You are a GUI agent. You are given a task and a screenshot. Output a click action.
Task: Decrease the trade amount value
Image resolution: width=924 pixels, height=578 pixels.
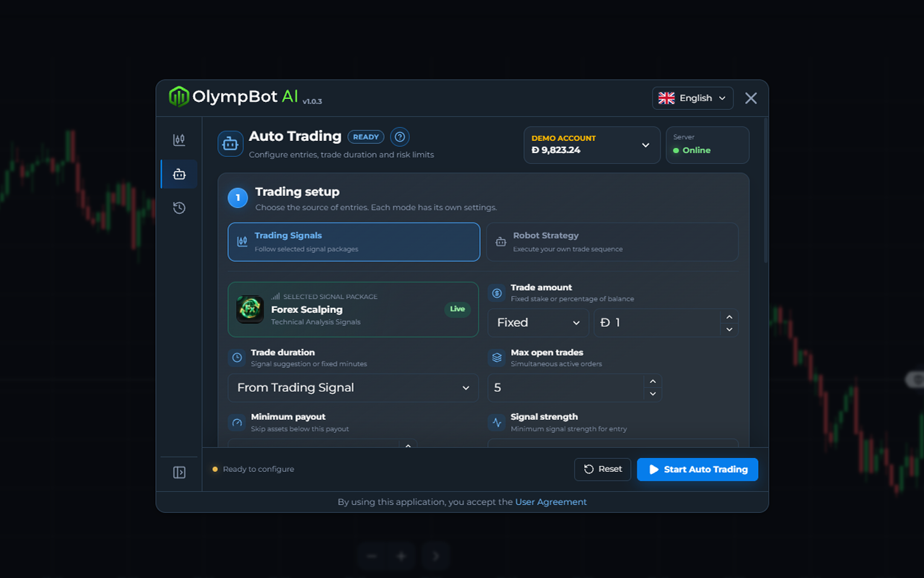coord(729,329)
